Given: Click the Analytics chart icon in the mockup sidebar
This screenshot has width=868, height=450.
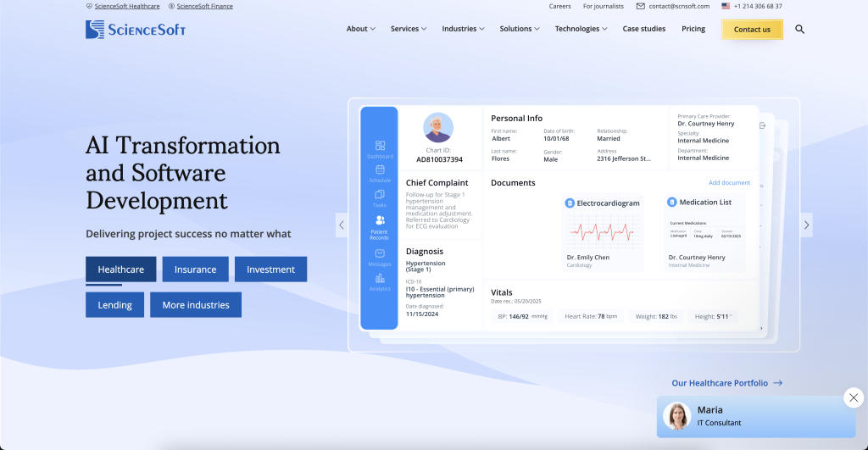Looking at the screenshot, I should point(380,278).
